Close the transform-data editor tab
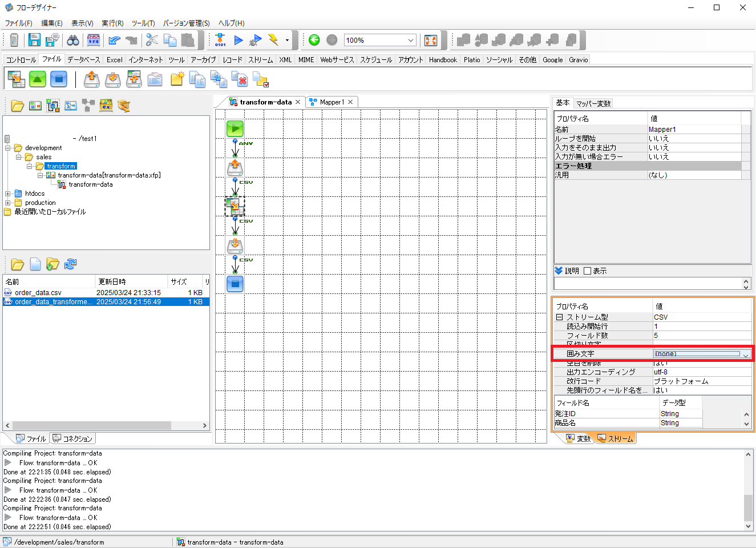 tap(298, 102)
